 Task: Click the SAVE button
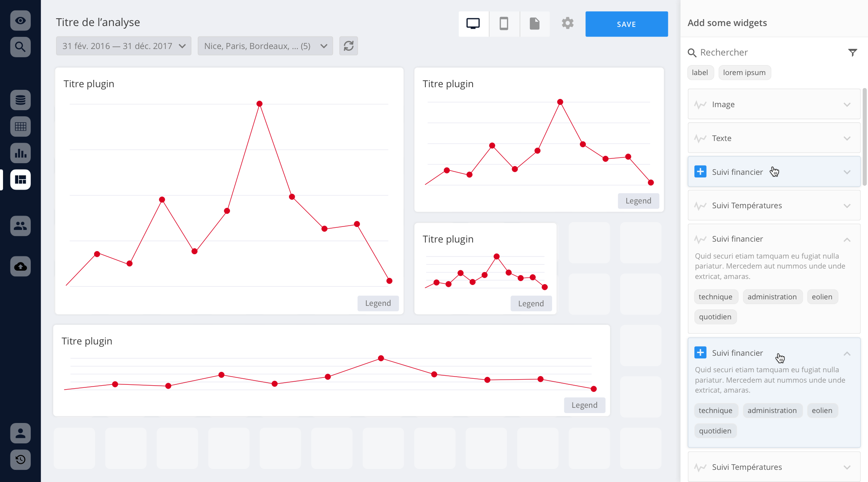[x=626, y=24]
